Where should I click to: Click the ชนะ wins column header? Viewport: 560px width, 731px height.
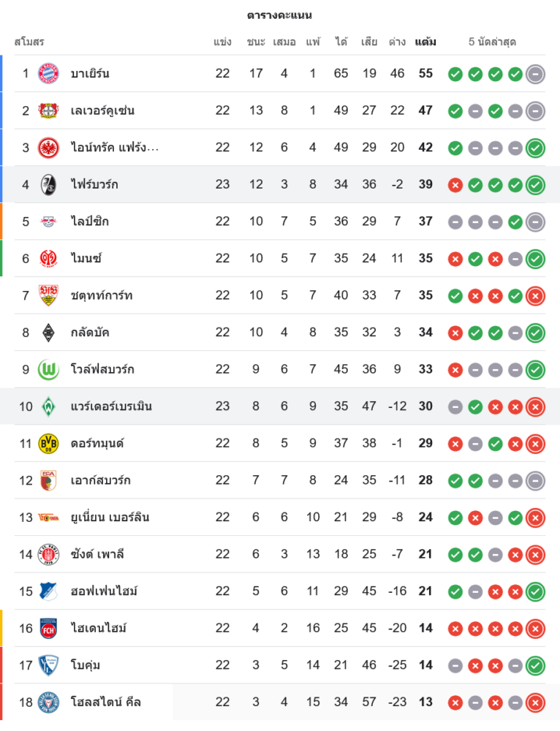(x=256, y=42)
